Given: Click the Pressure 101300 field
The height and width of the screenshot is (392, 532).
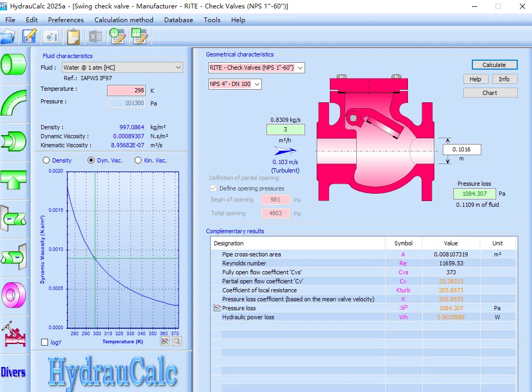Looking at the screenshot, I should coord(127,103).
